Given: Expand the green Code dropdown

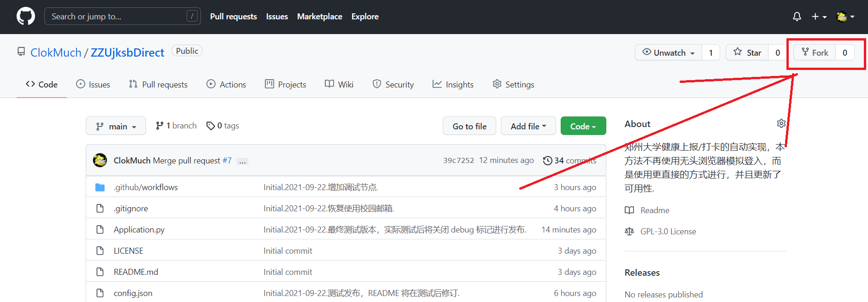Looking at the screenshot, I should coord(583,126).
